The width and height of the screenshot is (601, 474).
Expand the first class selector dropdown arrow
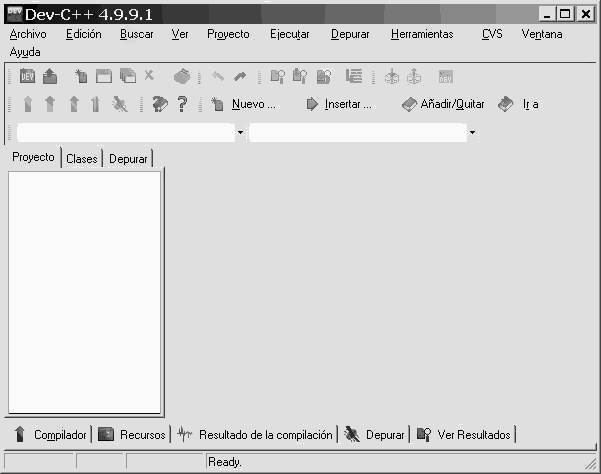240,132
